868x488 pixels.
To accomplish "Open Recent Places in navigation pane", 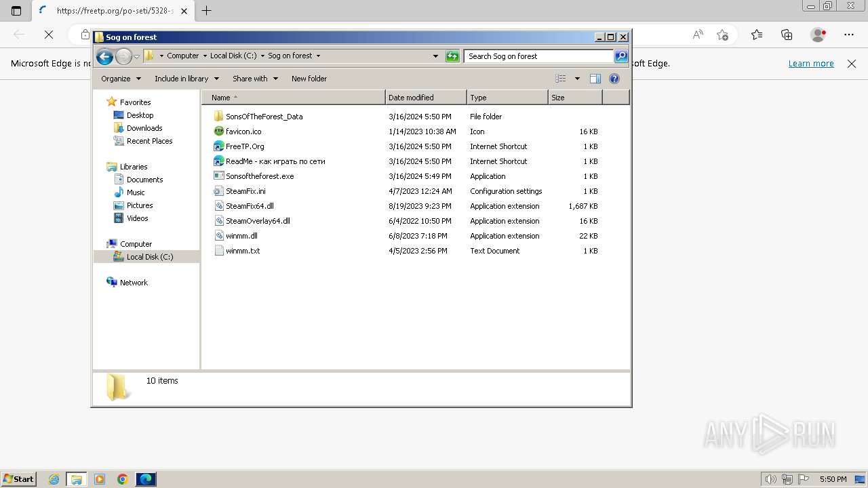I will 149,141.
